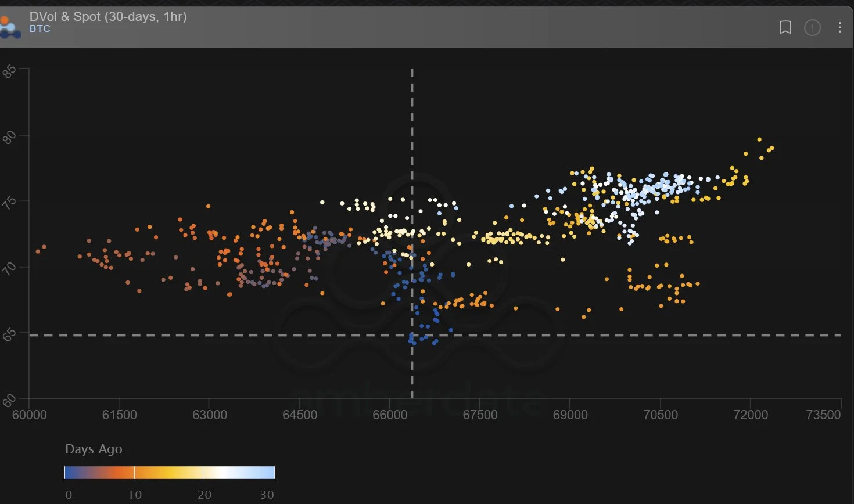This screenshot has width=854, height=504.
Task: Select the BTC subtitle label
Action: [40, 29]
